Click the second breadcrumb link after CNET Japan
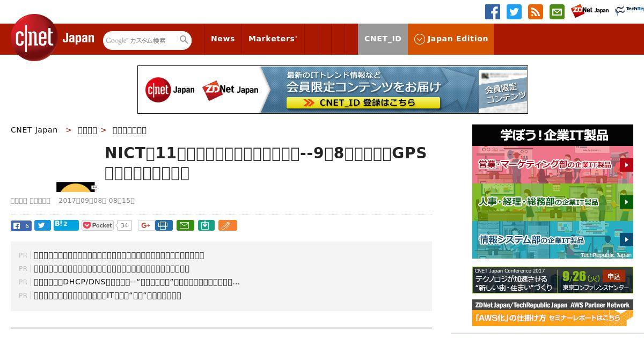Screen dimensions: 644x338 [x=87, y=130]
